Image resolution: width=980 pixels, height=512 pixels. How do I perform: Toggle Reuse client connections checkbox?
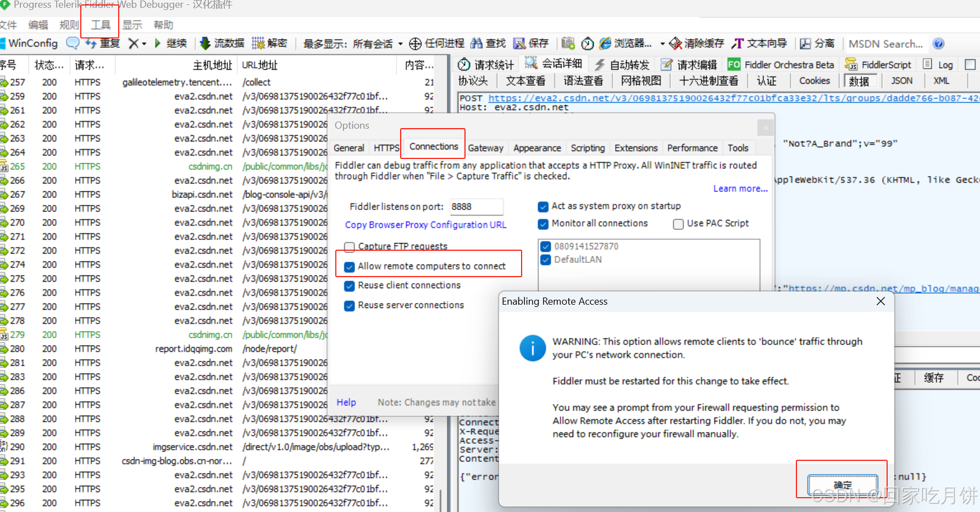pos(349,286)
